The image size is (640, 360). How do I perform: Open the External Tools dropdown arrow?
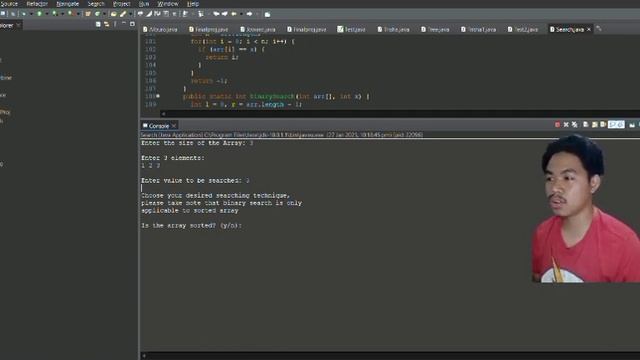(x=78, y=14)
